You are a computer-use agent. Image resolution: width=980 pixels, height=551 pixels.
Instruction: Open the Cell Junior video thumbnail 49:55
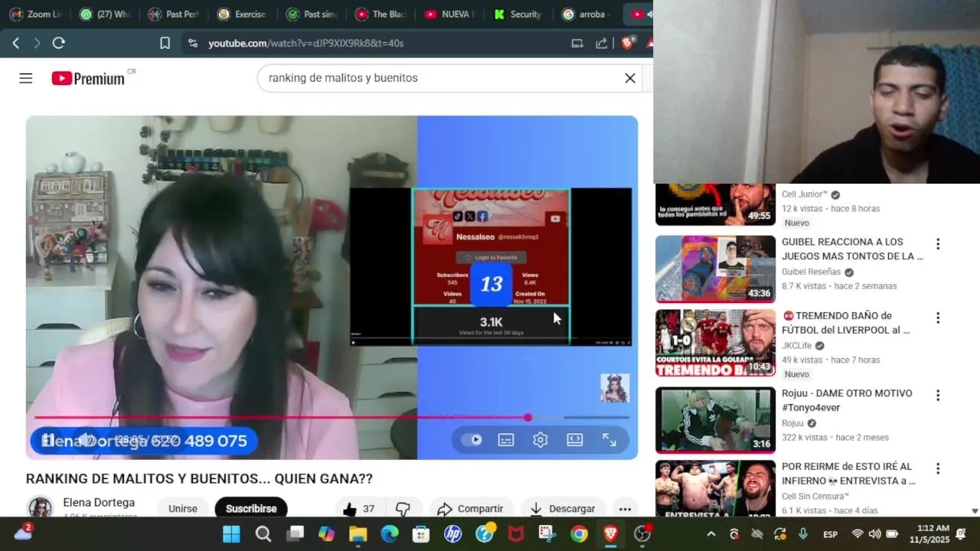[x=715, y=204]
